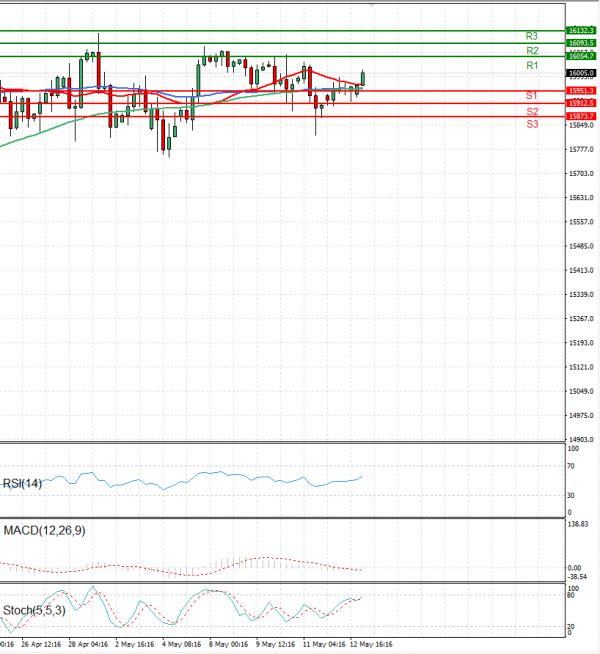Click the 15631.0 price axis value
The image size is (600, 654).
(x=581, y=198)
